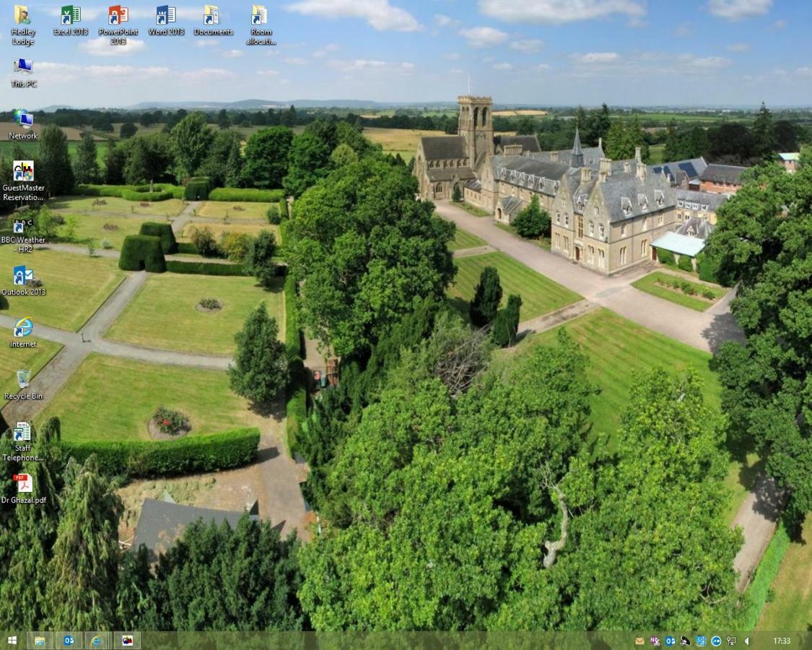Switch to Outlook on the taskbar

coord(69,641)
